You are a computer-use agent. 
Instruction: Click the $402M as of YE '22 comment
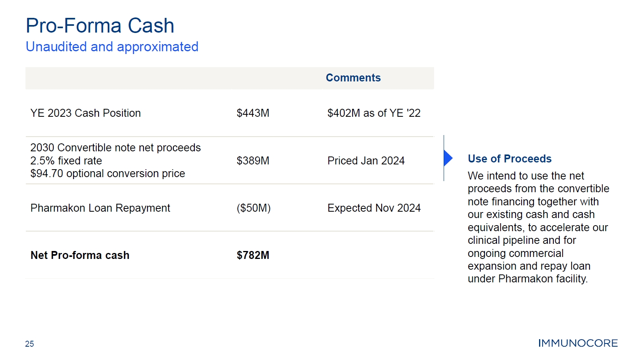point(374,113)
